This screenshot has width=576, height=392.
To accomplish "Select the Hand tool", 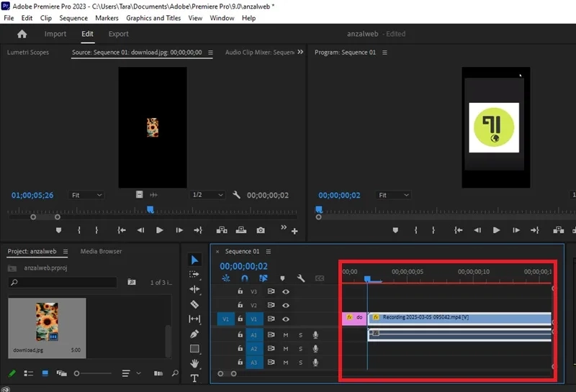I will [x=194, y=363].
